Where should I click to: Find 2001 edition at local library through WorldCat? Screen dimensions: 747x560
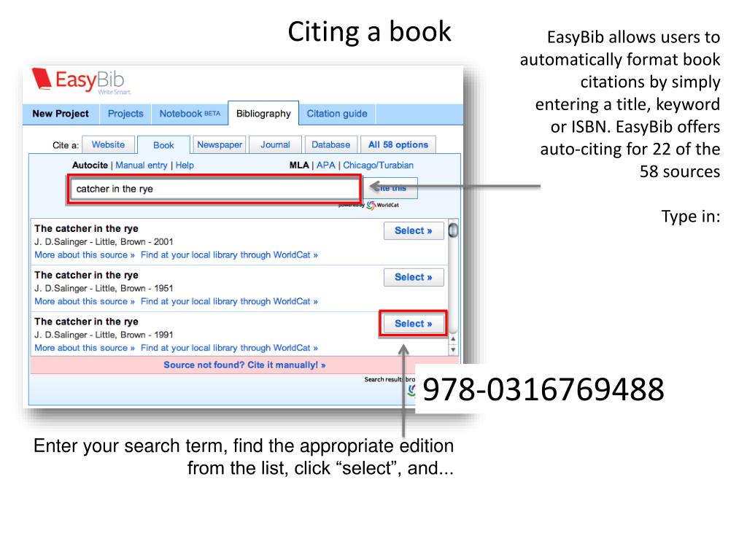pyautogui.click(x=229, y=254)
